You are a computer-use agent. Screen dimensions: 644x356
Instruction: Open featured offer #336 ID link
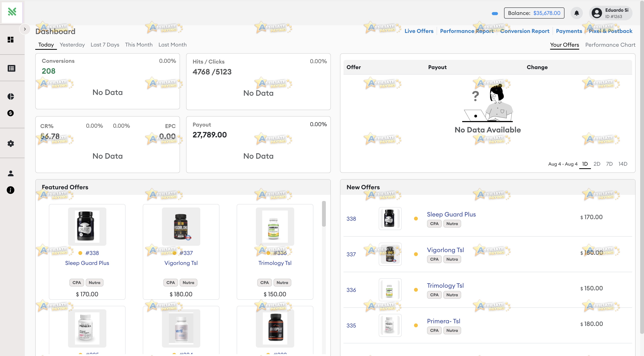coord(280,253)
